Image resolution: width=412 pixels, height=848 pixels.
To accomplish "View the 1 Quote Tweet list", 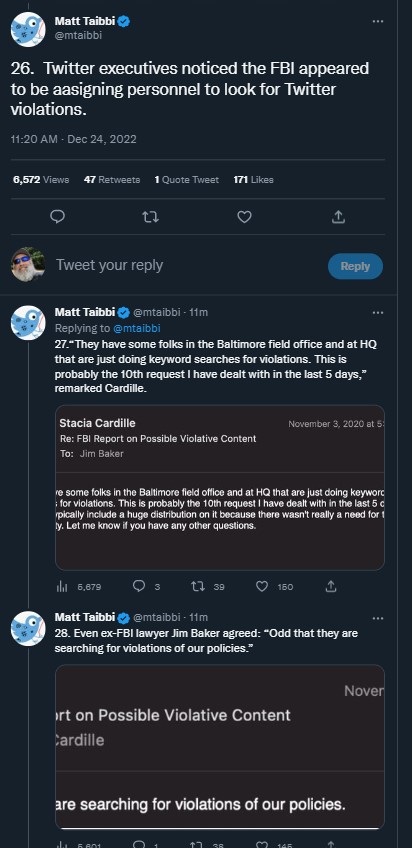I will pyautogui.click(x=187, y=180).
